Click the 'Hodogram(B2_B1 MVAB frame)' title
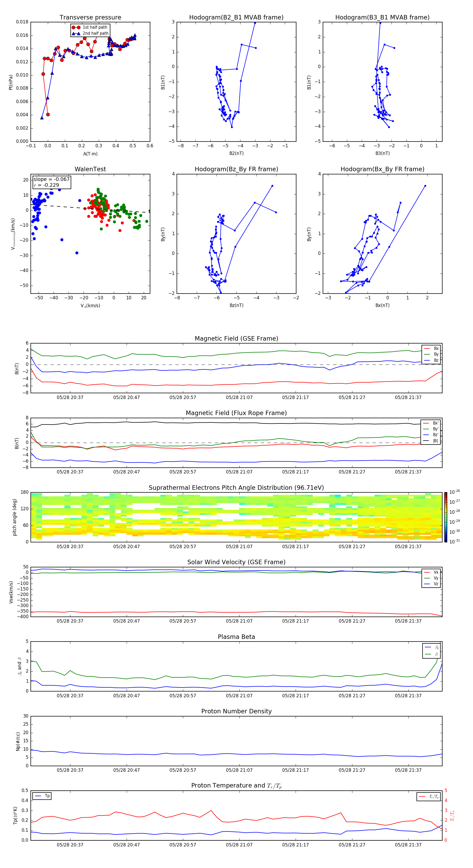 coord(236,18)
